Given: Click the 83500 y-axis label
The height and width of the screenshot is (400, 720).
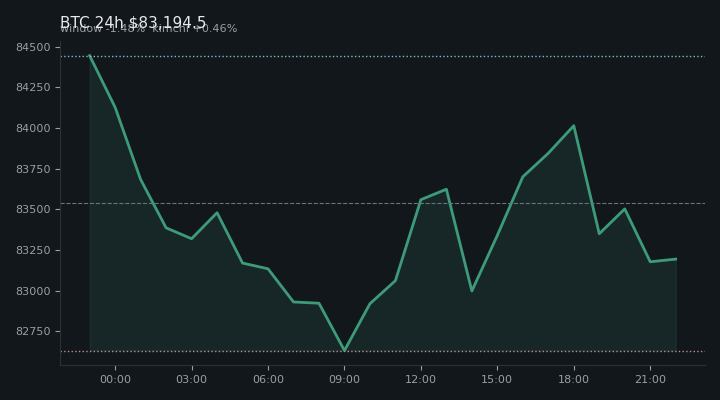Looking at the screenshot, I should [33, 209].
